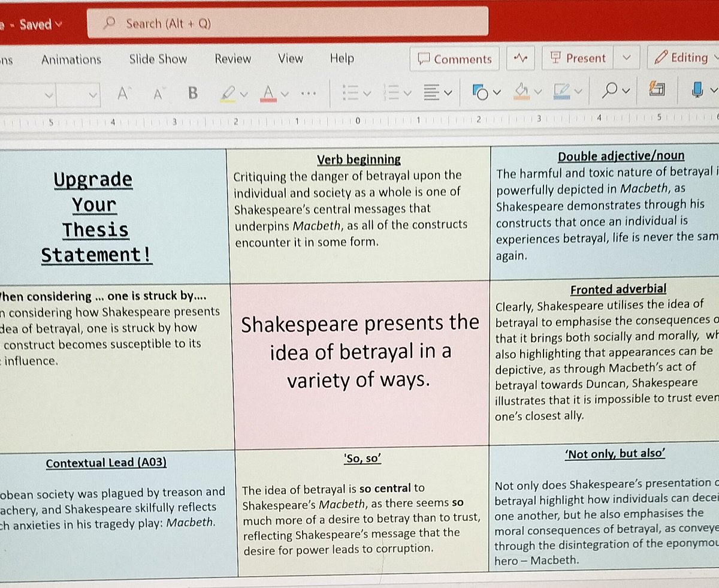The height and width of the screenshot is (588, 719).
Task: Click the 'Not only does Shakespeare's presentation' paragraph
Action: tap(607, 521)
